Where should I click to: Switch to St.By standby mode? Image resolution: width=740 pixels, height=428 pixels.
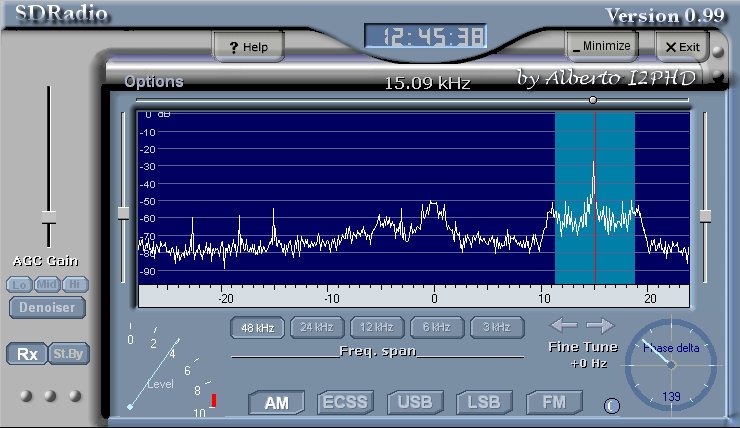(65, 354)
